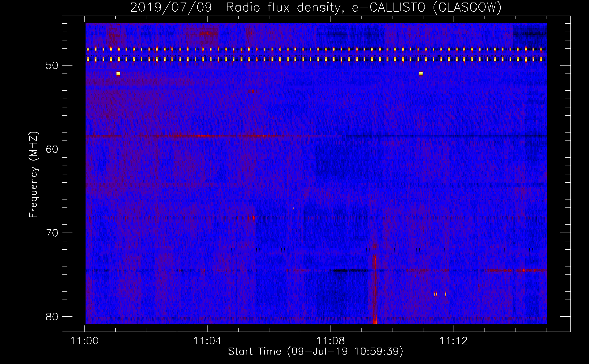
Task: Click the "80" frequency tick label
Action: (52, 317)
